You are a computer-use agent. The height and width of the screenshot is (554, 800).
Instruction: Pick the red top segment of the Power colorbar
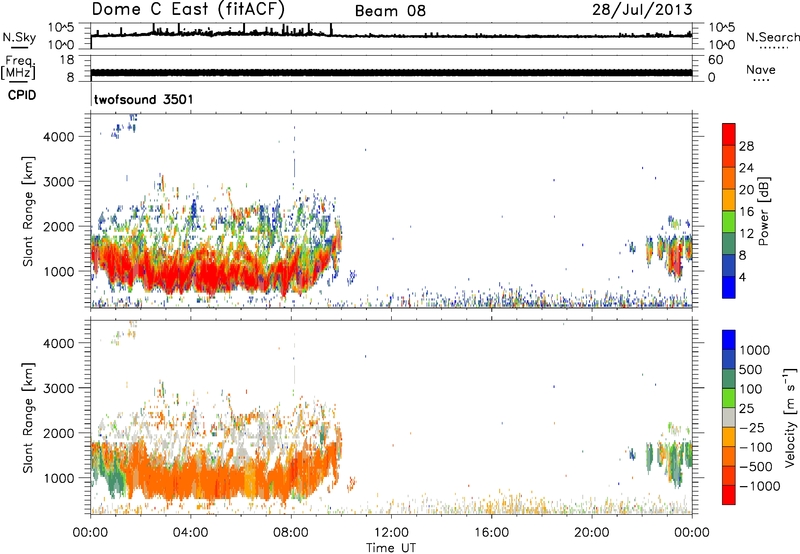click(729, 135)
